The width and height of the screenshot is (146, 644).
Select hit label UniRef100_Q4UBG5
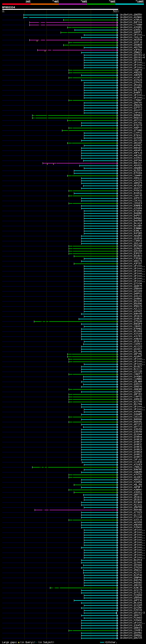(x=131, y=45)
